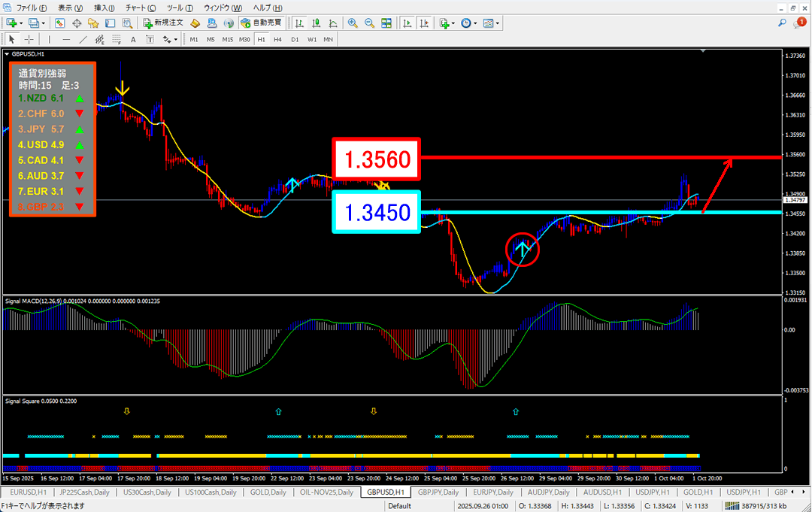Open the notifications chat bubble icon
The image size is (812, 512).
(800, 23)
